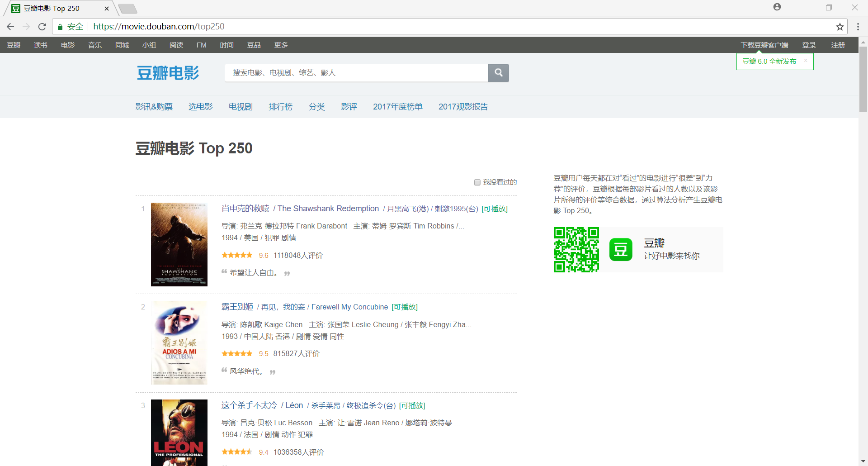The height and width of the screenshot is (466, 868).
Task: Open the 电视剧 tab
Action: pos(241,106)
